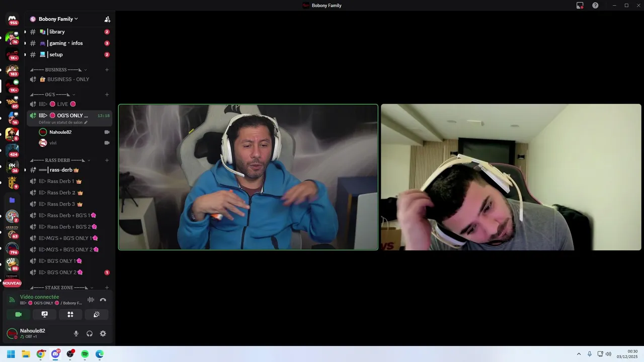Mute the microphone in user panel
The height and width of the screenshot is (362, 644).
pyautogui.click(x=76, y=333)
